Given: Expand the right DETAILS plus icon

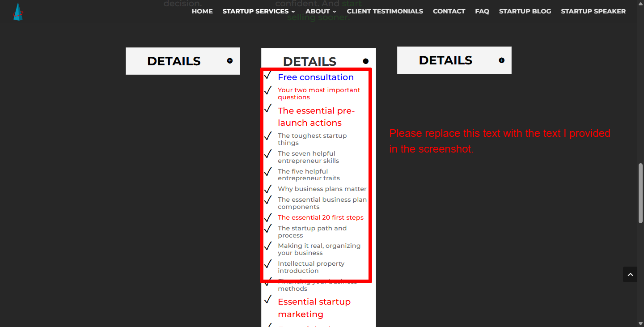Looking at the screenshot, I should (502, 60).
